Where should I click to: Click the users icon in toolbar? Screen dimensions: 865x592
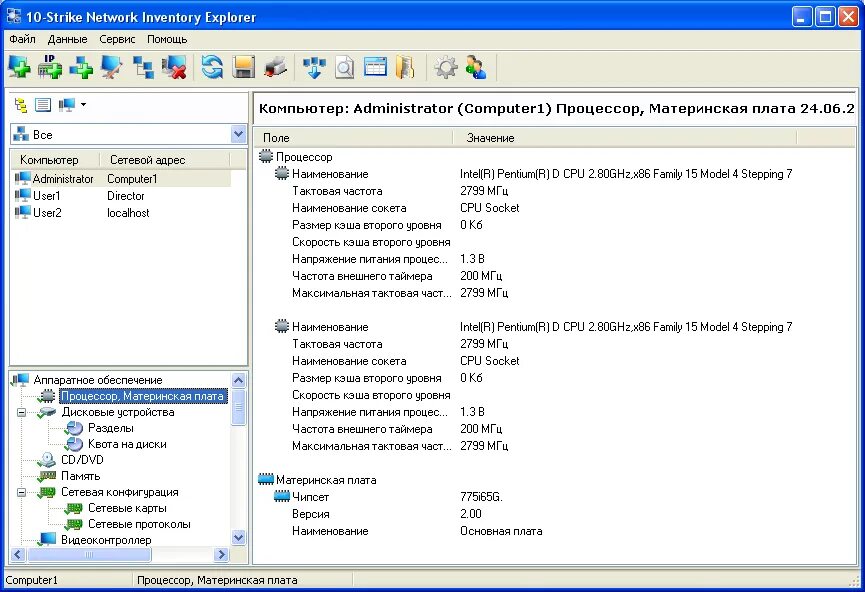tap(476, 67)
